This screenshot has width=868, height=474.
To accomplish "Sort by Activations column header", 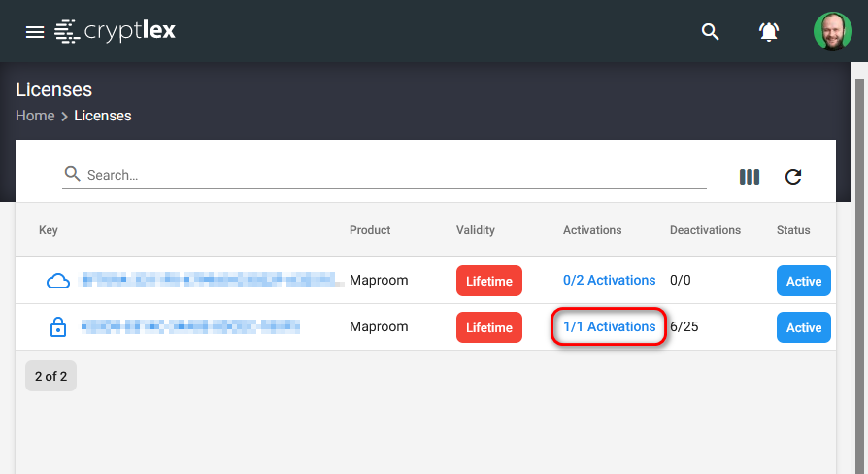I will point(592,230).
